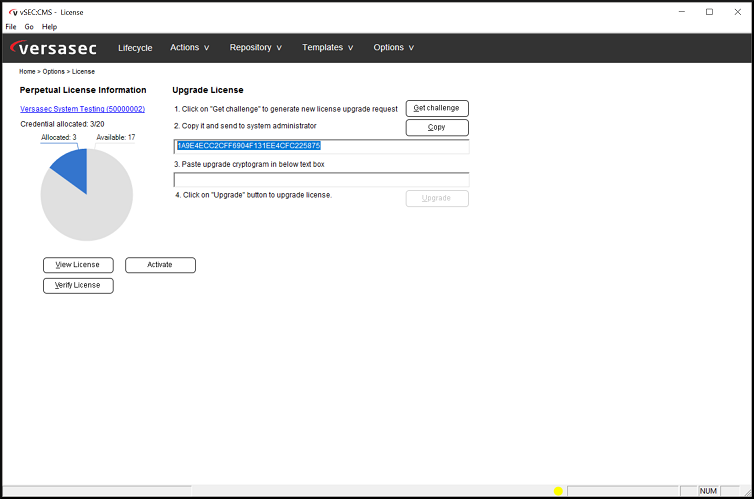Click the challenge code text field
This screenshot has height=499, width=754.
(321, 146)
